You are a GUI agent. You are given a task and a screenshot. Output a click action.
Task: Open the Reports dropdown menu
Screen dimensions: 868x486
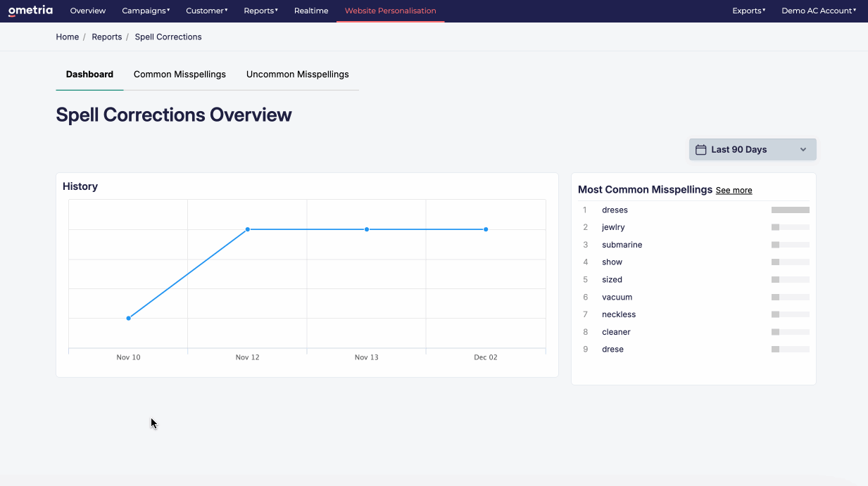point(260,11)
